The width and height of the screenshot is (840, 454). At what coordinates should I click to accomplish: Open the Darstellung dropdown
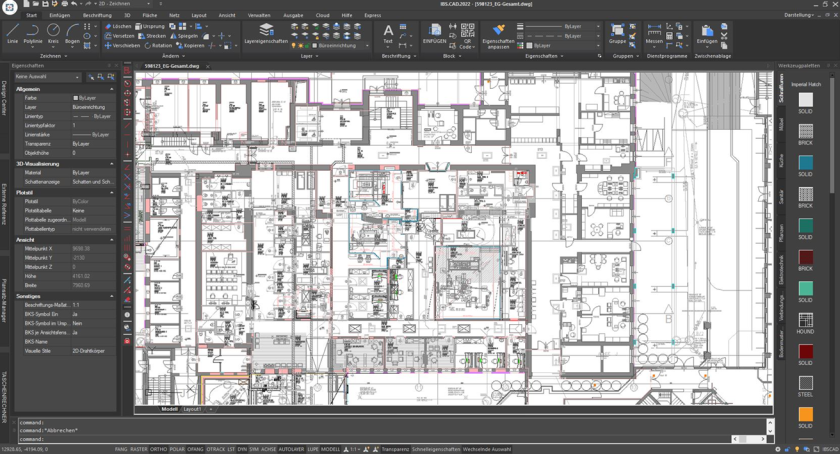[x=799, y=15]
